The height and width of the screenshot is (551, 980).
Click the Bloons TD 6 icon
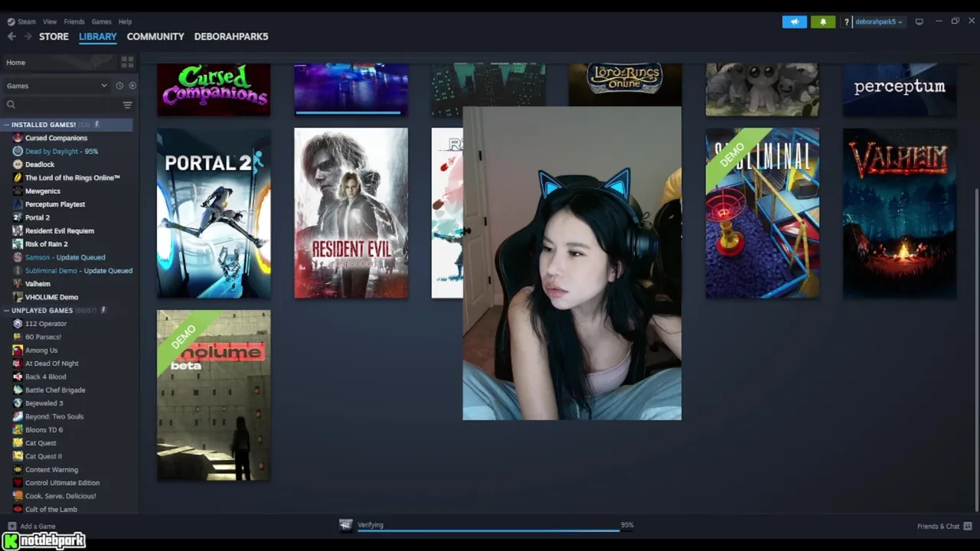(x=18, y=430)
